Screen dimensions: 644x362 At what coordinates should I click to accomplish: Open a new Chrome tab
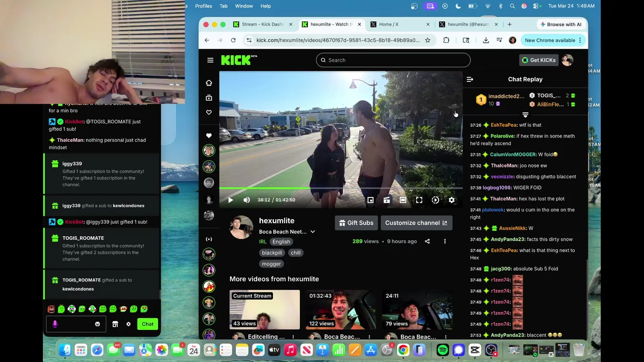509,24
